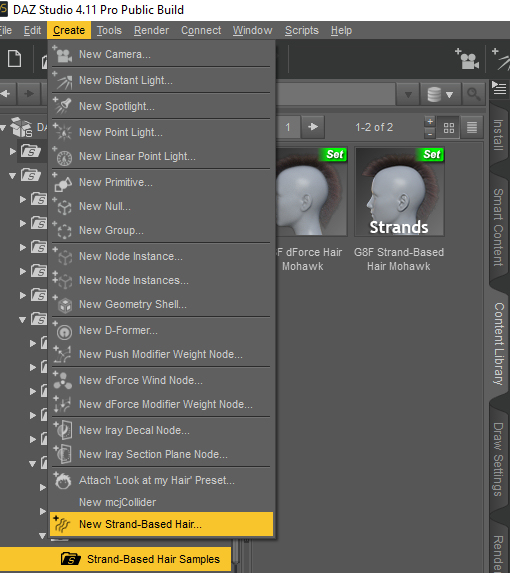Viewport: 510px width, 573px height.
Task: Navigate forward in content library
Action: tap(29, 94)
